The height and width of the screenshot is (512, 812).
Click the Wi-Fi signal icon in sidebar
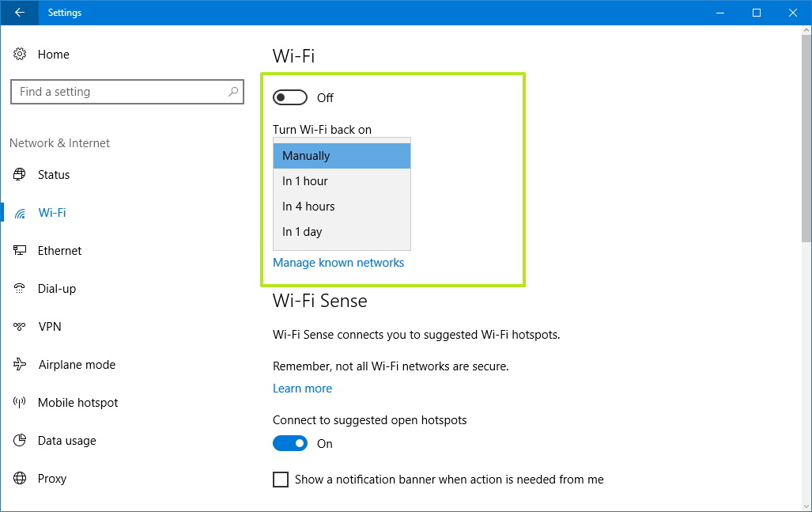click(x=20, y=213)
